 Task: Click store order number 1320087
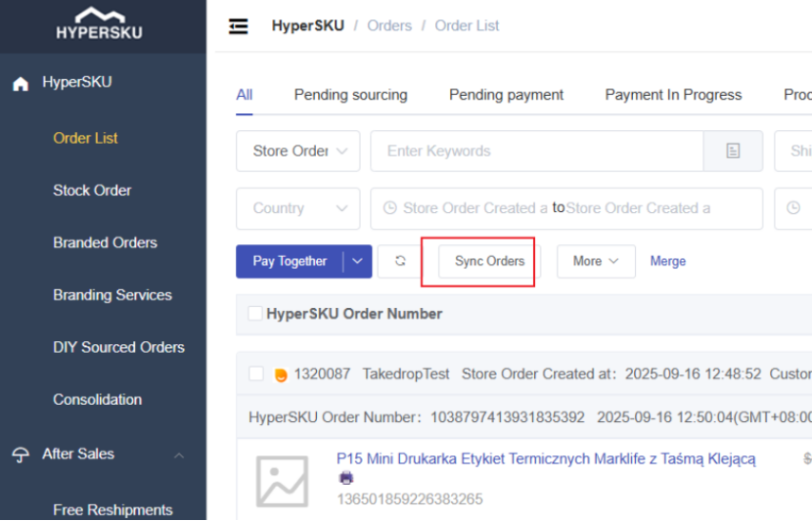pos(322,374)
